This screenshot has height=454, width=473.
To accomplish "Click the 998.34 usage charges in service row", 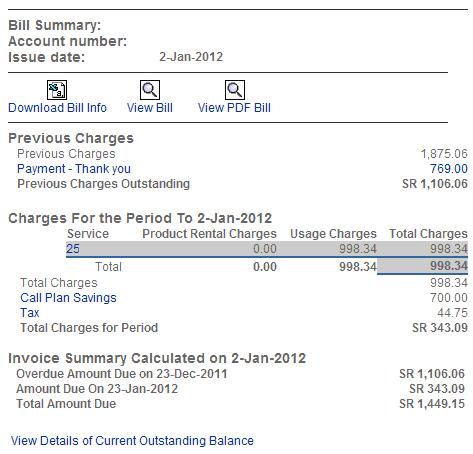I will (x=358, y=249).
